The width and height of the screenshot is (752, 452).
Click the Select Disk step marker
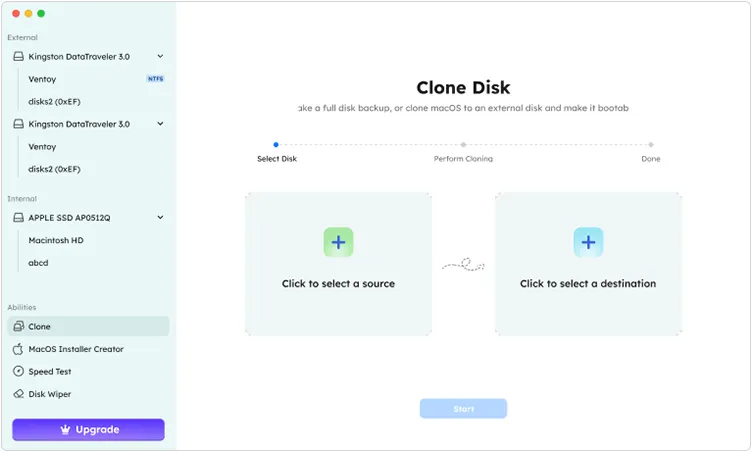coord(276,144)
